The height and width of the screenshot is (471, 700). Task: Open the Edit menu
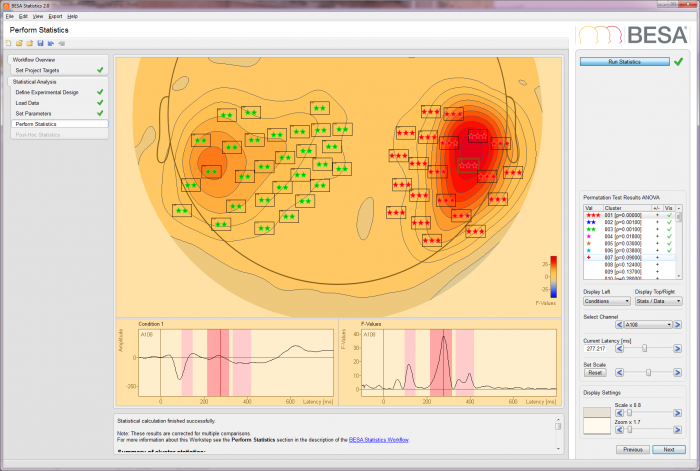[23, 16]
